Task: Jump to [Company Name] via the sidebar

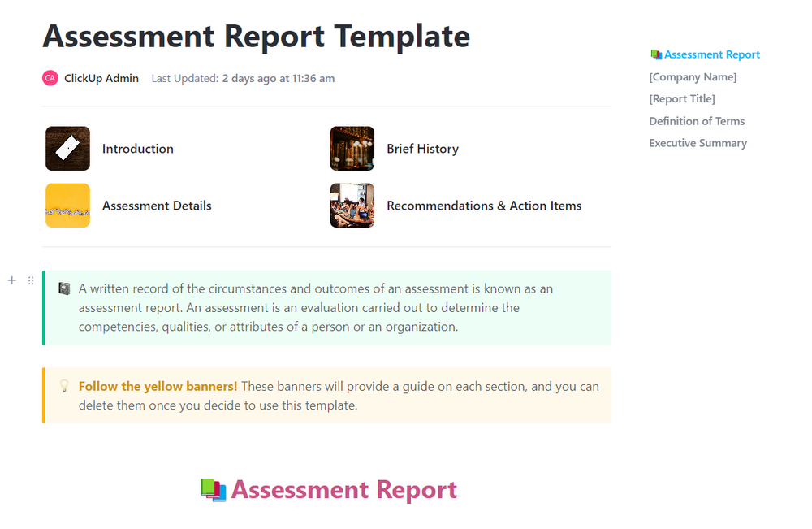Action: point(693,76)
